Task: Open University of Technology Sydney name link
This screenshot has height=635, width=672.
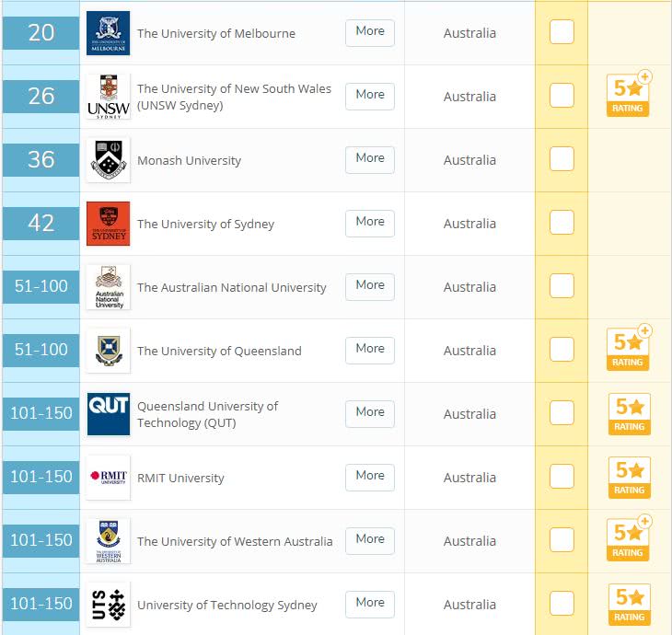Action: point(227,605)
